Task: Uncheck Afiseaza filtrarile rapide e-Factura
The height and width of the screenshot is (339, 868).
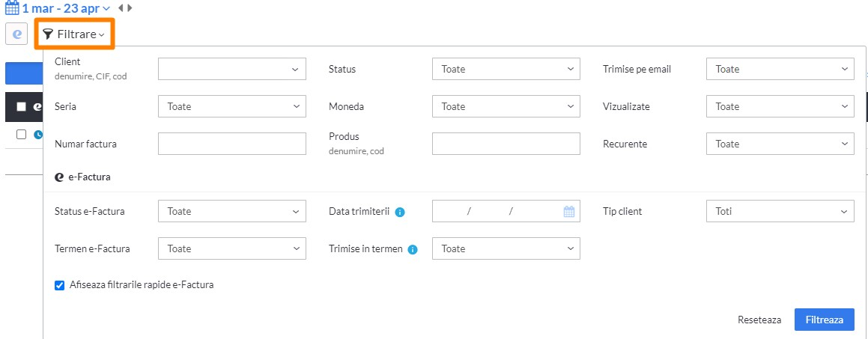Action: [60, 286]
